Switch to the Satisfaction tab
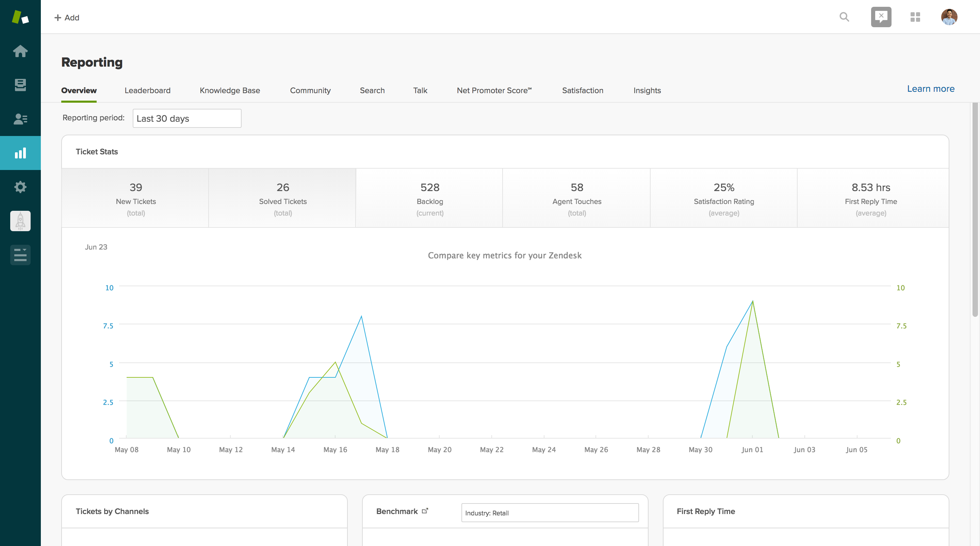Screen dimensions: 980x546 click(583, 90)
